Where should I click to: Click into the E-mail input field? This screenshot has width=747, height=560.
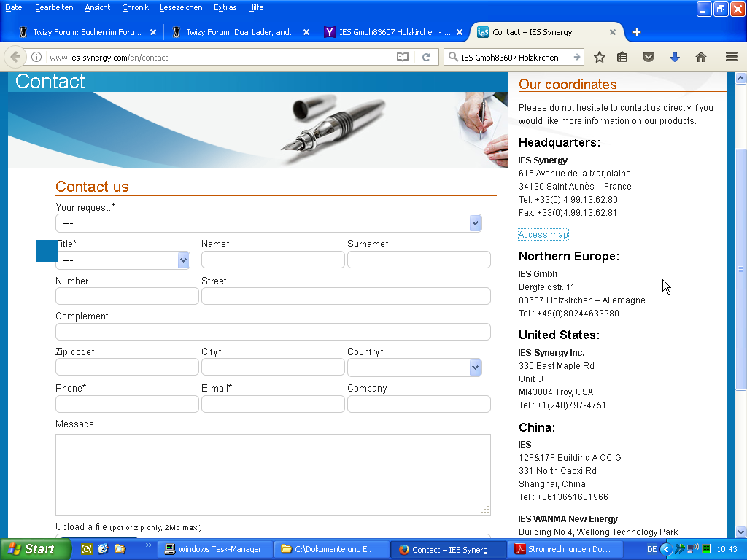(273, 404)
